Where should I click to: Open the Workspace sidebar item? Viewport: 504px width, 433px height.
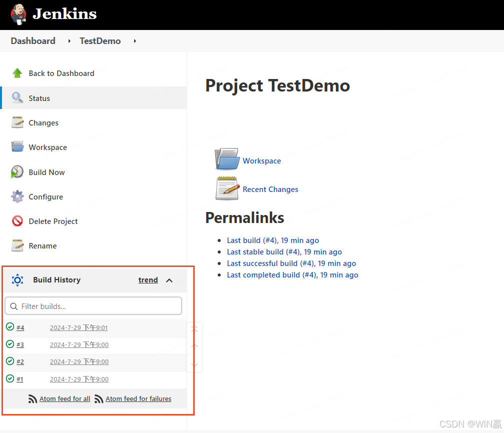48,147
